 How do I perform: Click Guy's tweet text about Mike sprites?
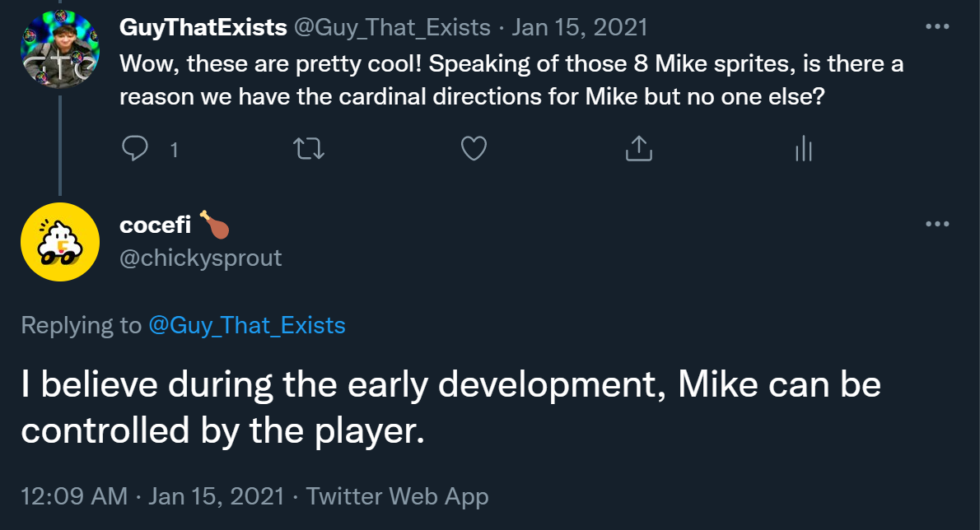click(x=511, y=80)
